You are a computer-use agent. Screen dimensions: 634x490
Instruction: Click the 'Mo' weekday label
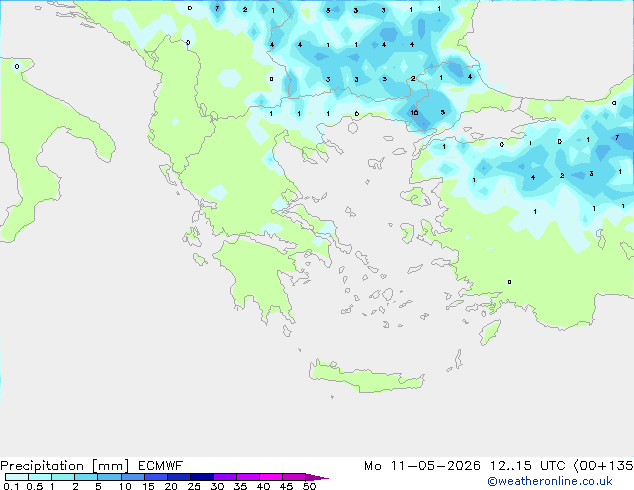[372, 466]
